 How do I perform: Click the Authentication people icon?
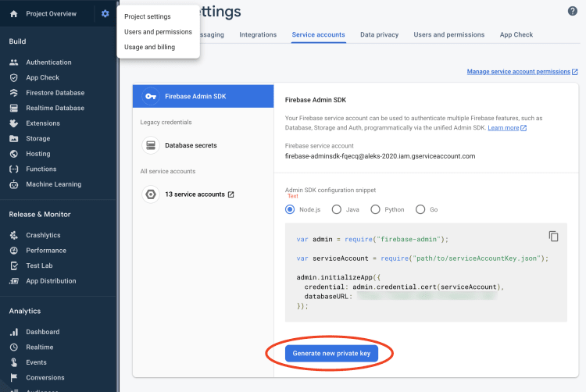pos(14,62)
